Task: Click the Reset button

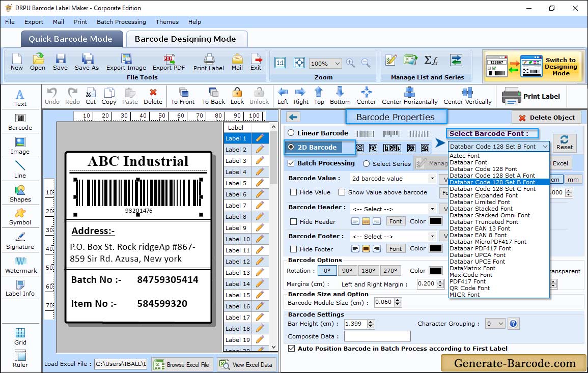Action: (565, 142)
